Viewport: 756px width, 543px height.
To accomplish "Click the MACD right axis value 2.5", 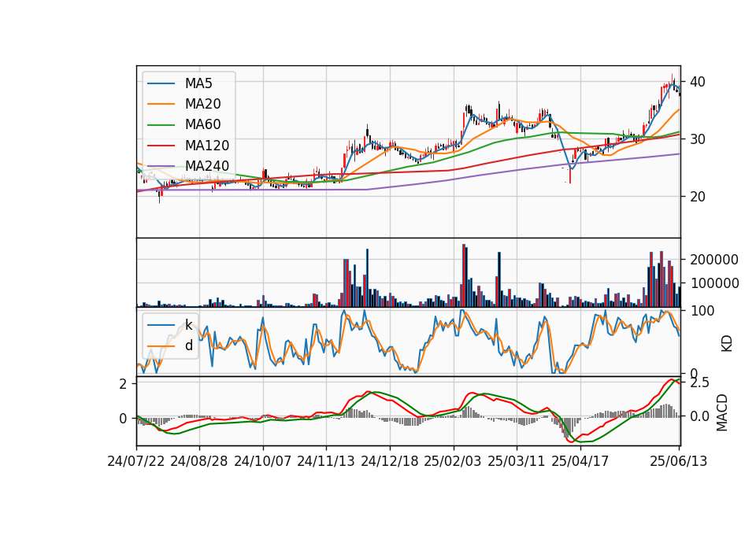I will click(699, 383).
